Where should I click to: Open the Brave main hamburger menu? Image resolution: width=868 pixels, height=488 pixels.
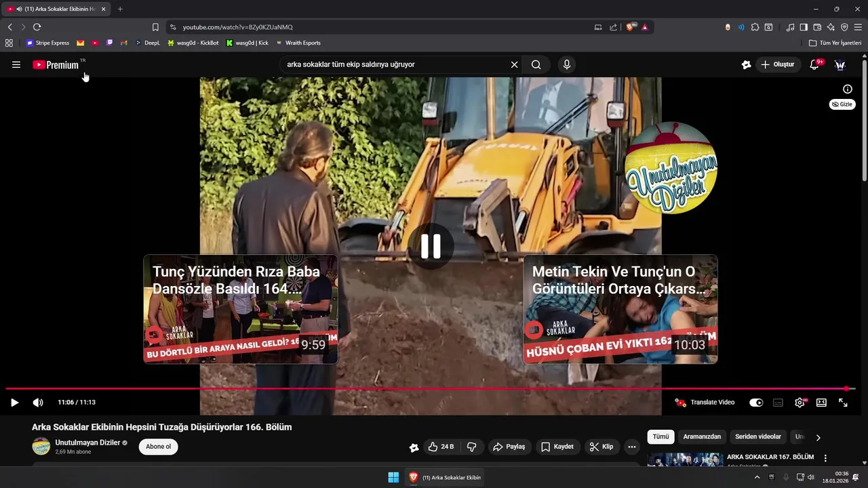click(858, 27)
